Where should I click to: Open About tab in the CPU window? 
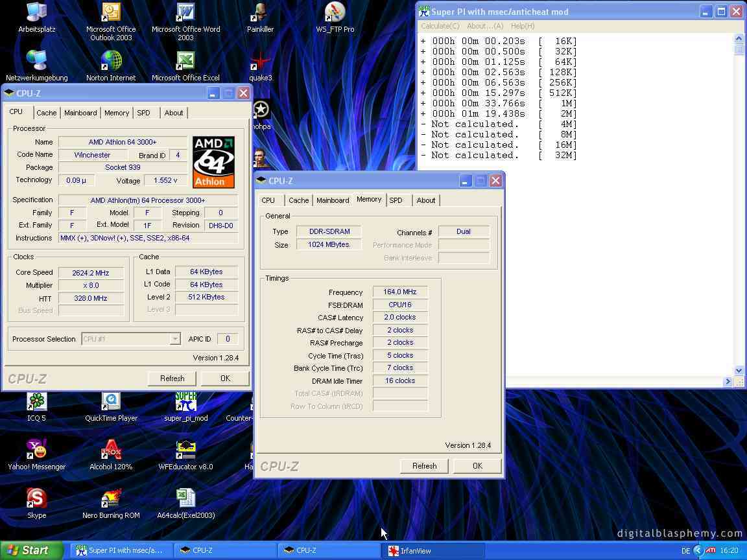[x=173, y=113]
